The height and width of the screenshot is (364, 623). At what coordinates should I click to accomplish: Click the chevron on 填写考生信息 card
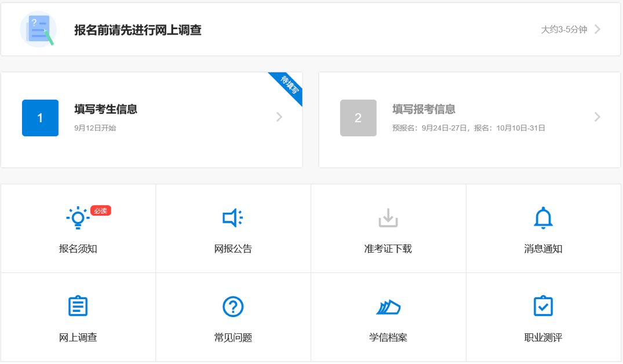click(x=279, y=117)
